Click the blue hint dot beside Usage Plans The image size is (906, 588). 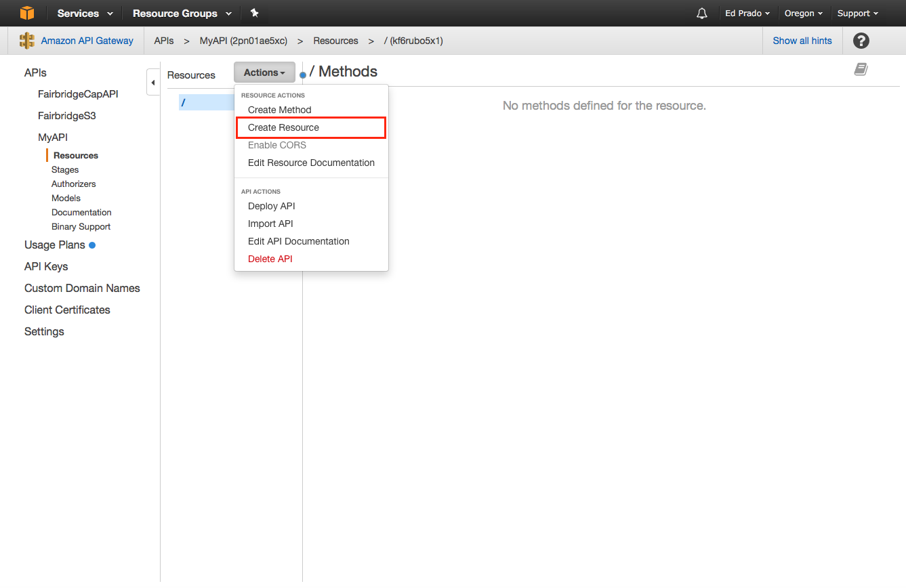click(92, 245)
